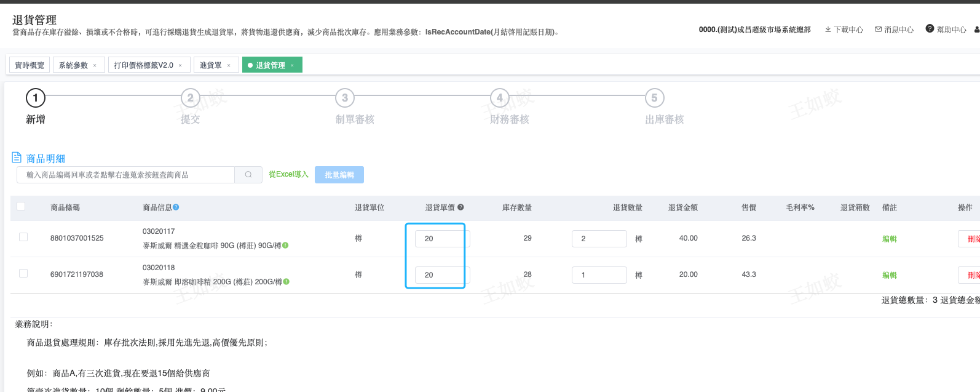
Task: Check the row for barcode 6901721197038
Action: pos(23,273)
